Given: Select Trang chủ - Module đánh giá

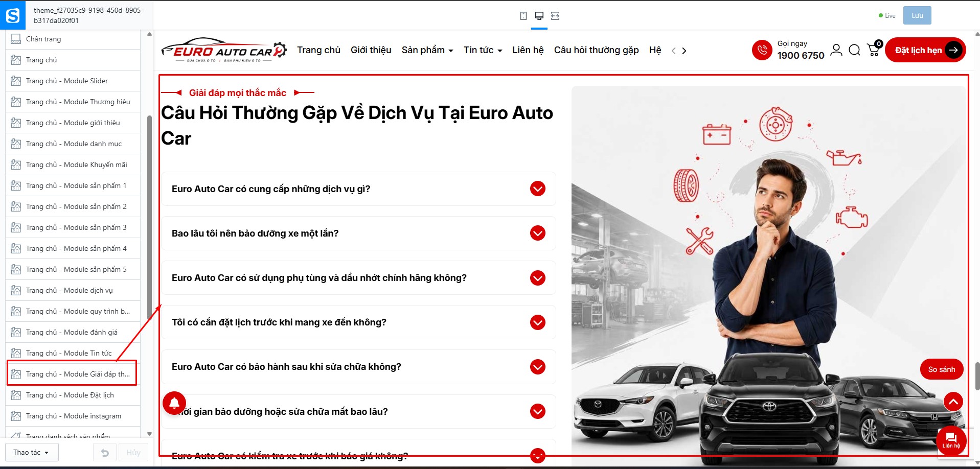Looking at the screenshot, I should pos(73,332).
